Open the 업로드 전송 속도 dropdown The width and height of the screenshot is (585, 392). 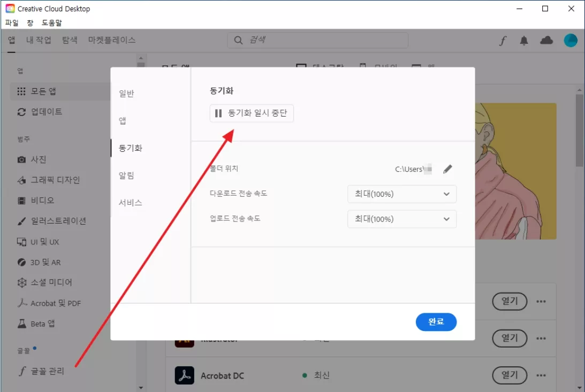402,219
